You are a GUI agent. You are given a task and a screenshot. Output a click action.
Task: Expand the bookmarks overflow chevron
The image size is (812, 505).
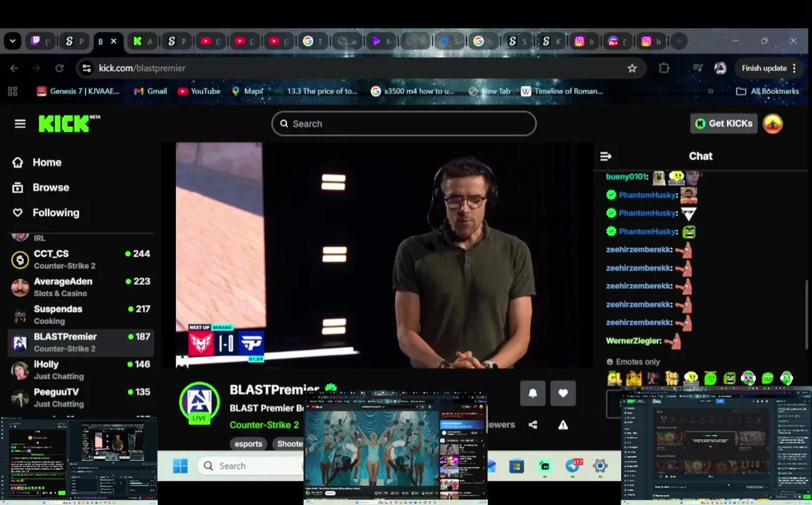710,92
